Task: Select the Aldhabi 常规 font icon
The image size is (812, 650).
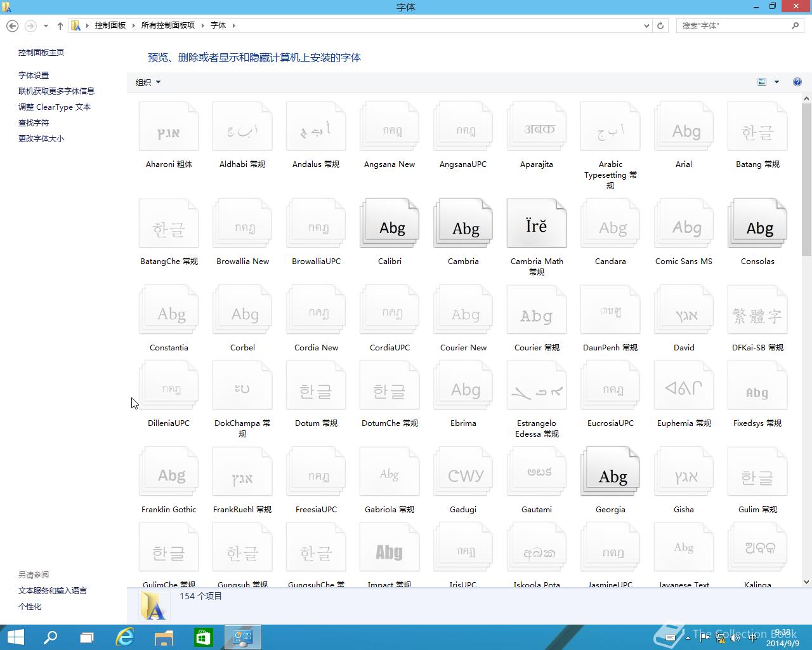Action: [x=242, y=127]
